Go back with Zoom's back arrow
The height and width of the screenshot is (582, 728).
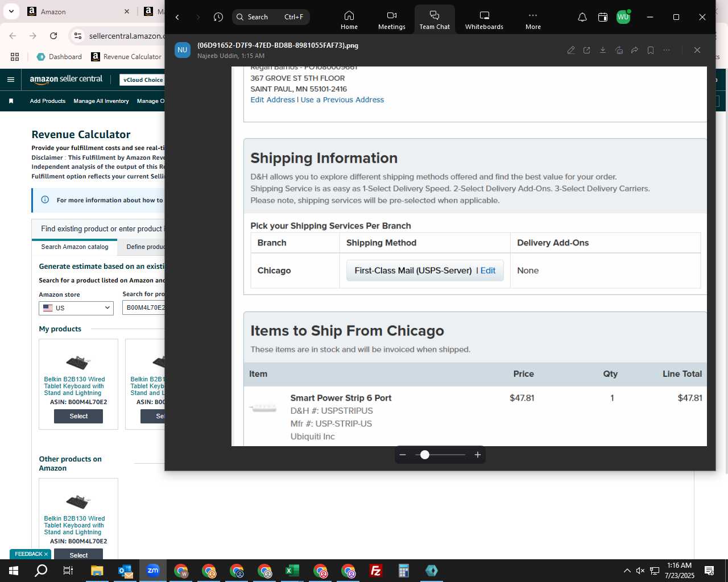point(177,17)
